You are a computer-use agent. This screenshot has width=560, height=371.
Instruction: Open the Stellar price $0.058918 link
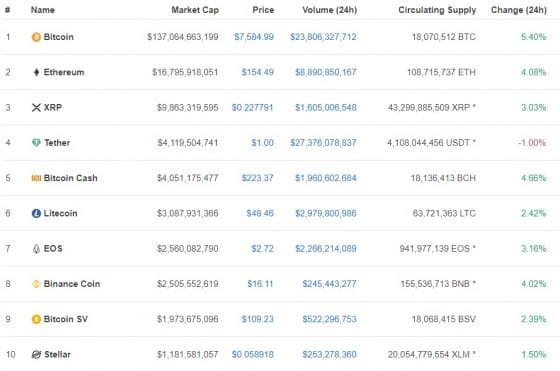[x=252, y=355]
